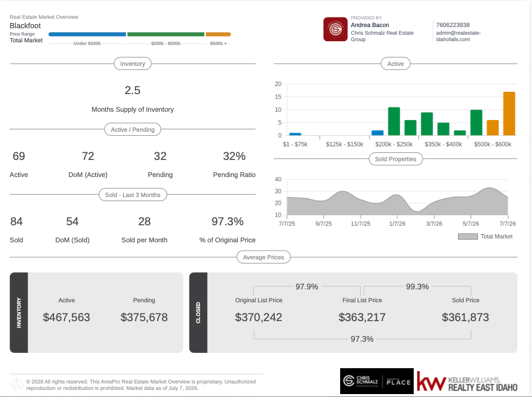Select the blue Under $200k price range bar
Image resolution: width=532 pixels, height=397 pixels.
(x=87, y=34)
